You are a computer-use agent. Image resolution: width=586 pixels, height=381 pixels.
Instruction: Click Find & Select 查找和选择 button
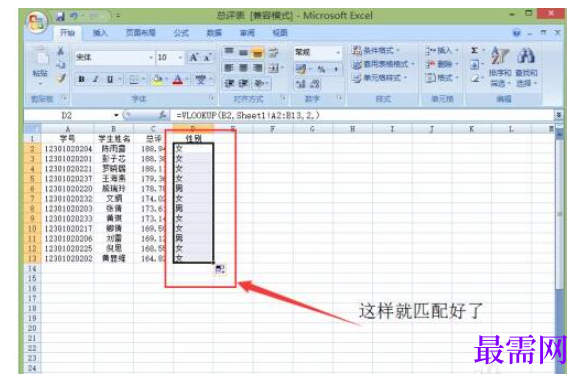click(526, 67)
